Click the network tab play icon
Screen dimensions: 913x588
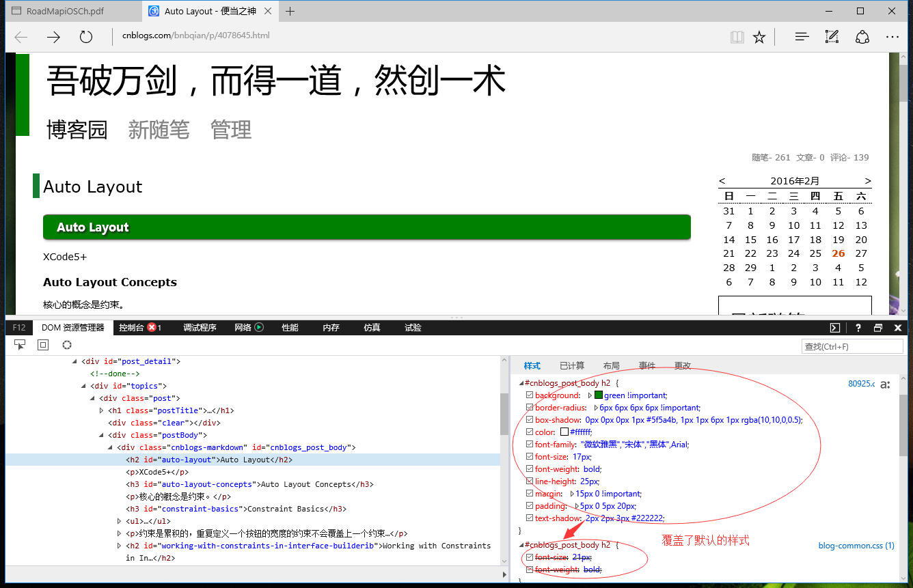(x=259, y=328)
